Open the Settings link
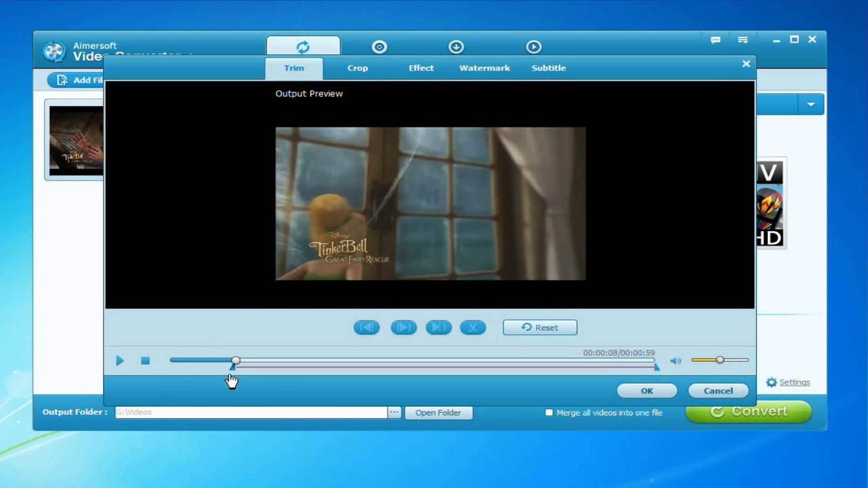The width and height of the screenshot is (868, 488). pos(795,382)
